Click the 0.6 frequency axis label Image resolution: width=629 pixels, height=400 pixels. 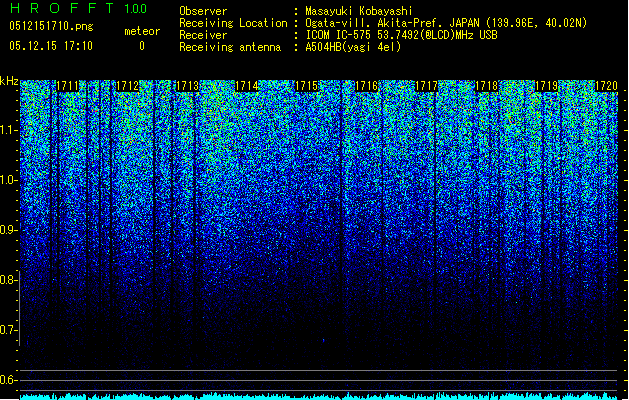tap(9, 380)
